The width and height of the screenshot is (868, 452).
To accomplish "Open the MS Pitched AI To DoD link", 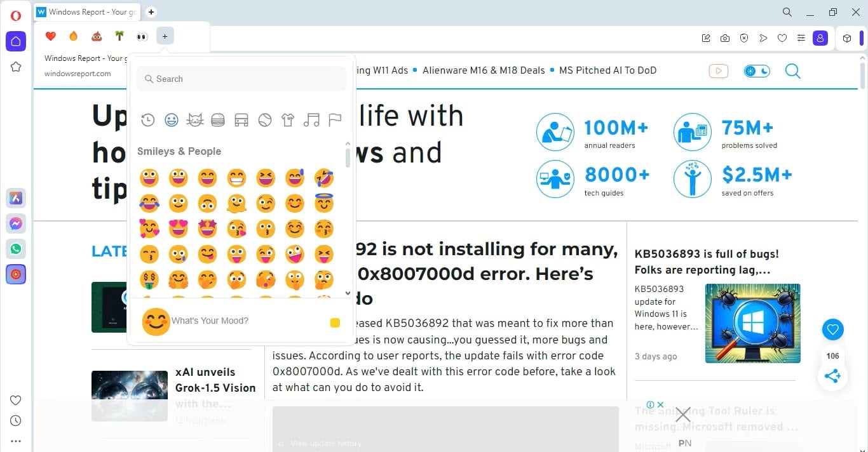I will tap(607, 70).
